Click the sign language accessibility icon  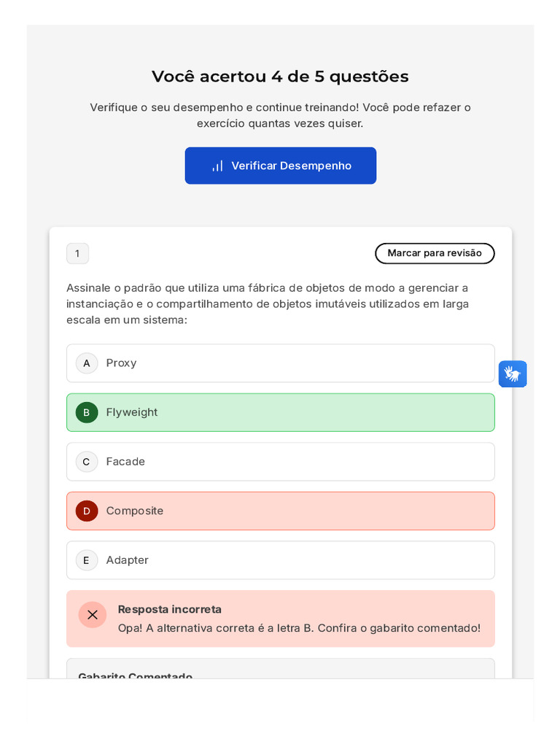click(x=513, y=374)
